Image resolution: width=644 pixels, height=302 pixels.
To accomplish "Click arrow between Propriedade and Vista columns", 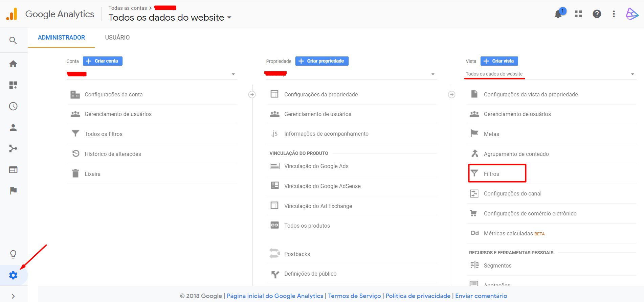I will coord(452,95).
